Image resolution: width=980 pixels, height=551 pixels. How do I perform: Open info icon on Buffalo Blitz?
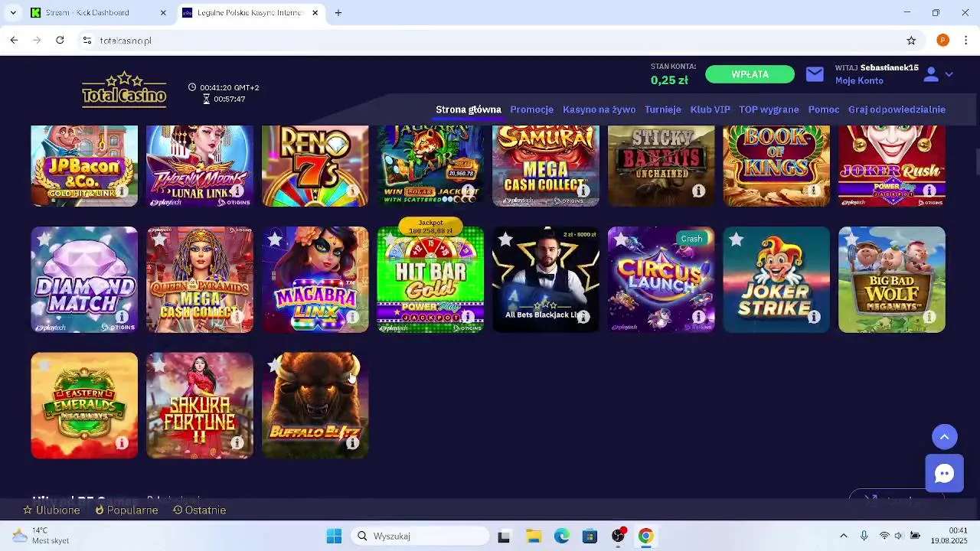click(x=352, y=443)
